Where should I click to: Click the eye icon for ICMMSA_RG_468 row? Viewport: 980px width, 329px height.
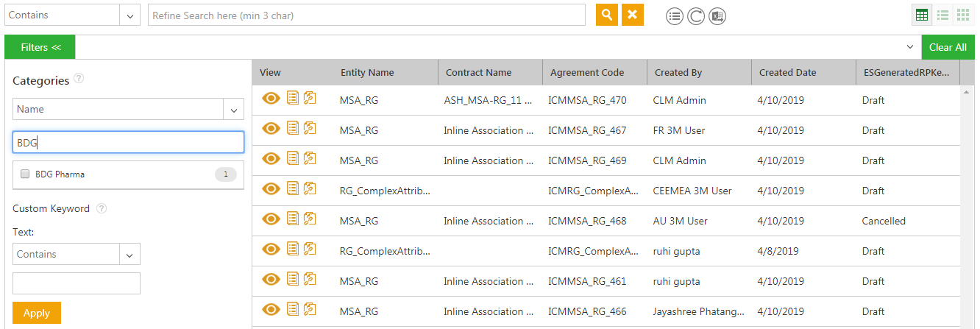(271, 219)
